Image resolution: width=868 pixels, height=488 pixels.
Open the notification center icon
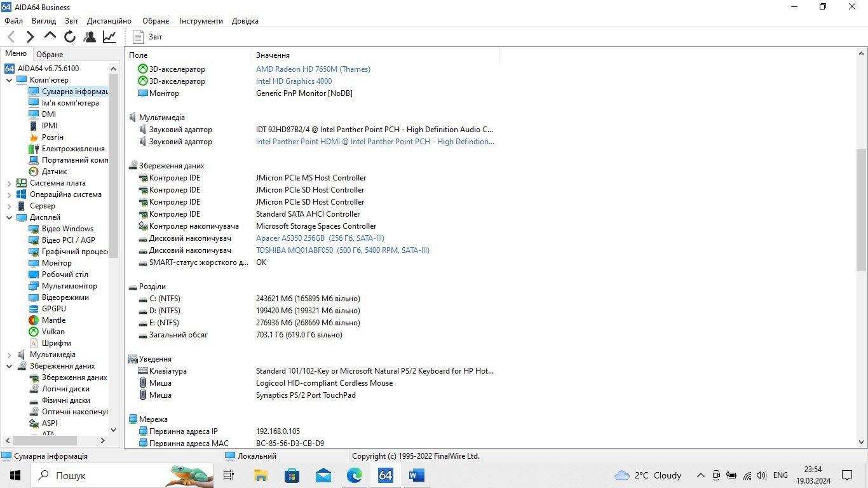tap(846, 475)
